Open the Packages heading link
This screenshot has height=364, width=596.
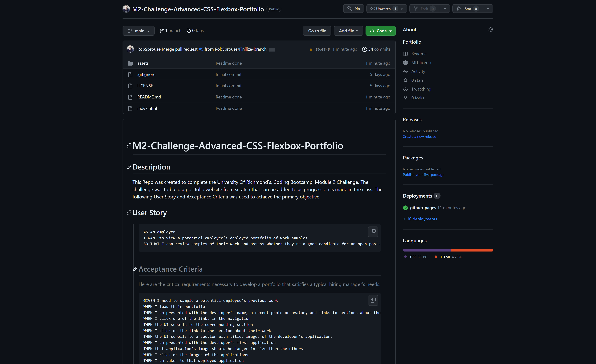point(413,158)
